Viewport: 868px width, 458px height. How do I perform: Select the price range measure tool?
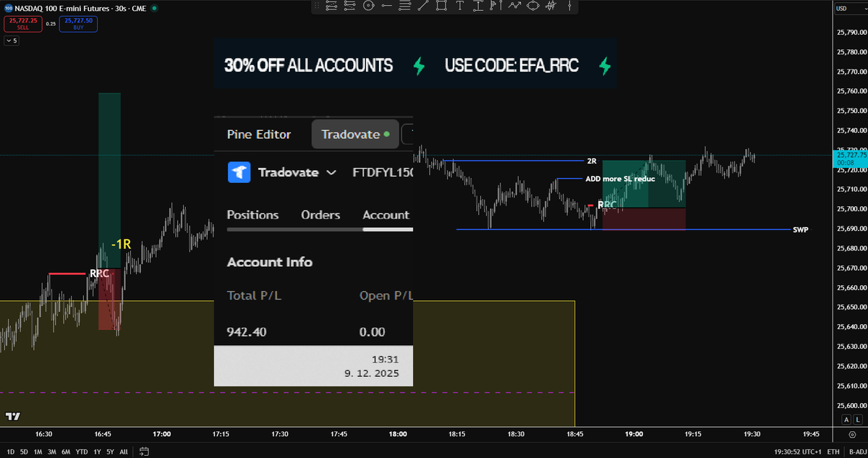pyautogui.click(x=478, y=6)
